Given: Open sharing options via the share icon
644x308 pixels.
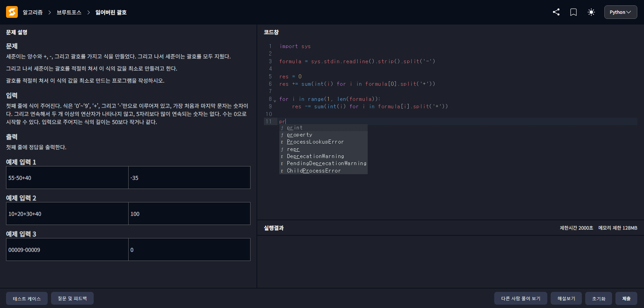Looking at the screenshot, I should [556, 12].
